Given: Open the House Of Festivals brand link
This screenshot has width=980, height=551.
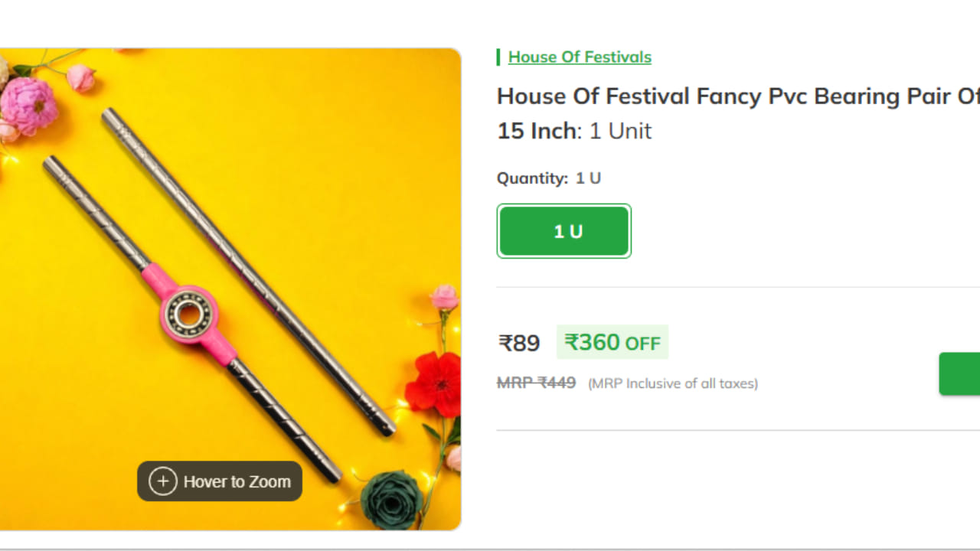Looking at the screenshot, I should coord(580,57).
